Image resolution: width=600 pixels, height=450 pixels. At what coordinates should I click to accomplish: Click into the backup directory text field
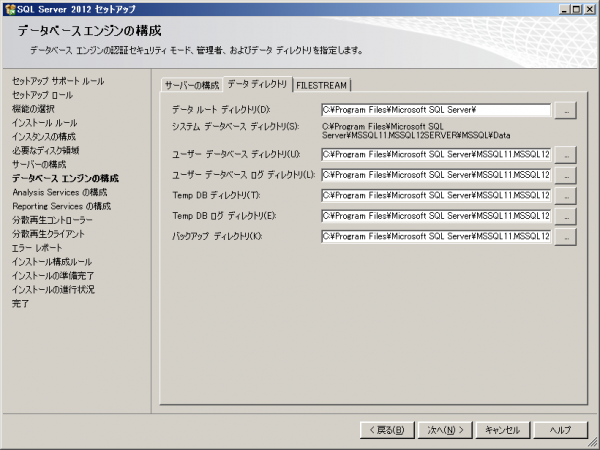coord(436,237)
